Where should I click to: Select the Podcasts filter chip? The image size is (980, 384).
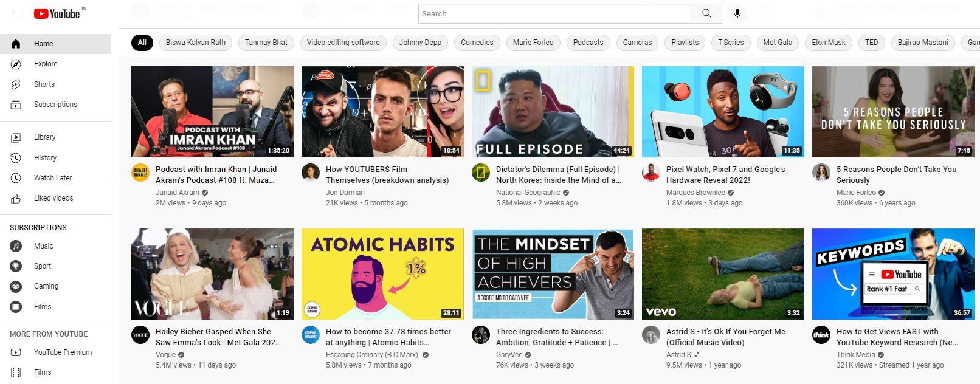click(x=588, y=43)
